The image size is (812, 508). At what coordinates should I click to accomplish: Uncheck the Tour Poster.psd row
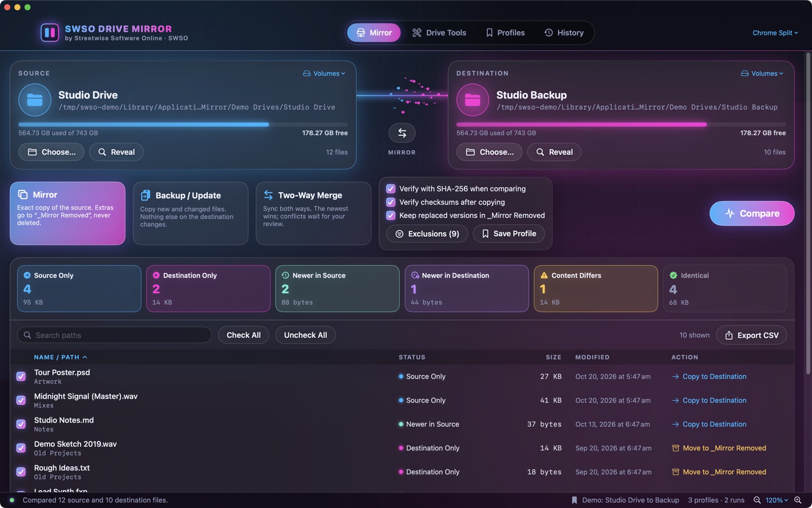(x=21, y=376)
